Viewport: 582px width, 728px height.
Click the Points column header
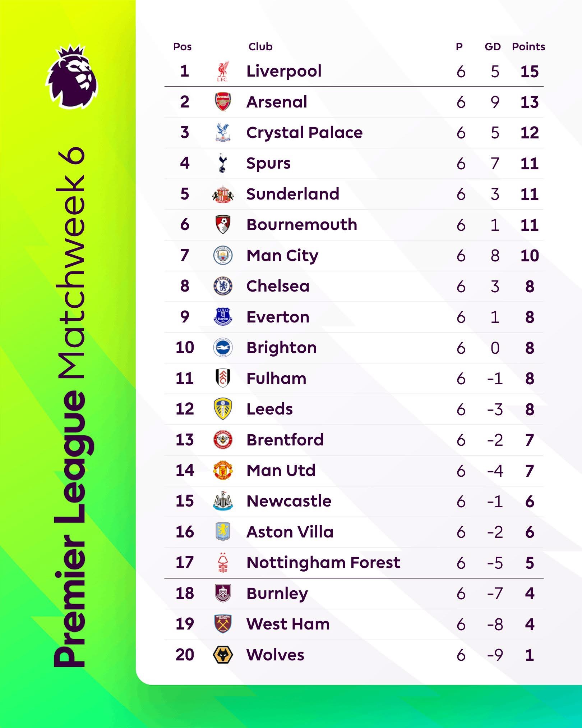(528, 47)
